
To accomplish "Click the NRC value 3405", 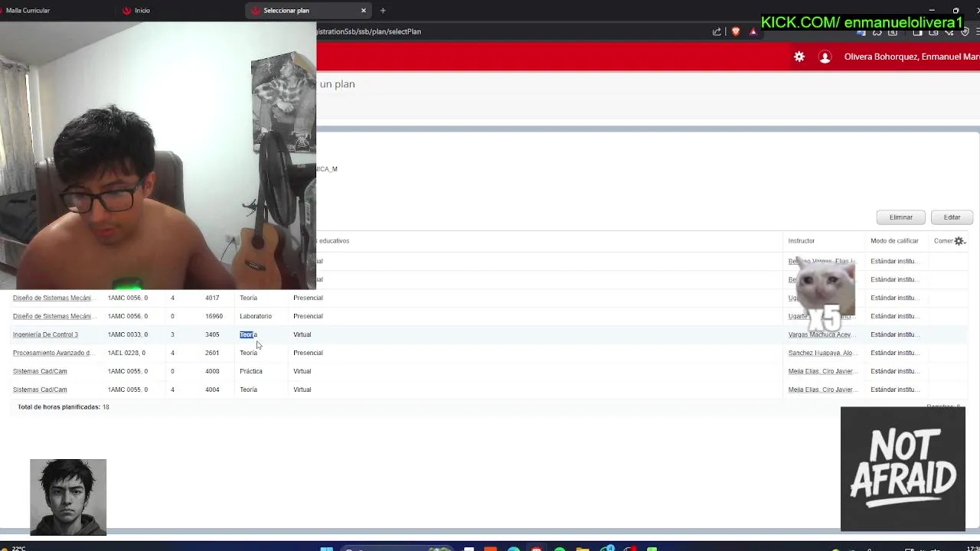I will pos(212,334).
